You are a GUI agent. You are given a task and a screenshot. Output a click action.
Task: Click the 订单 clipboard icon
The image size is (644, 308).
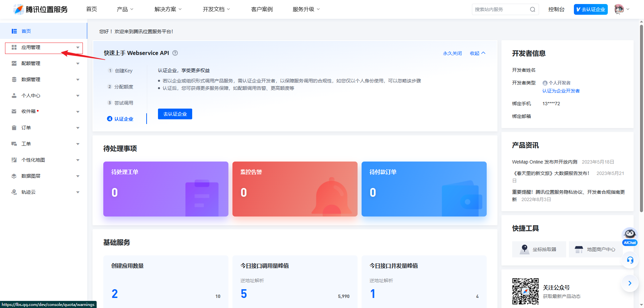tap(14, 128)
